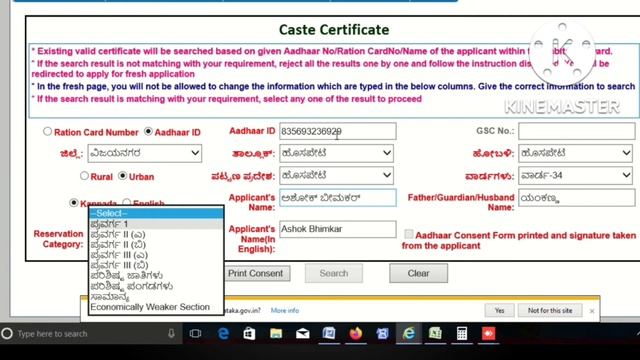640x360 pixels.
Task: Click Not for this site button
Action: pos(550,310)
